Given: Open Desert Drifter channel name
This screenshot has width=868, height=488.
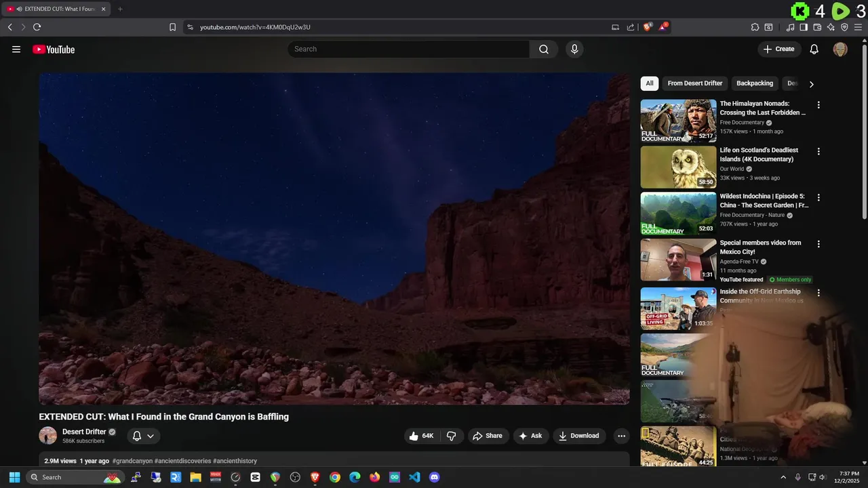Looking at the screenshot, I should (84, 432).
